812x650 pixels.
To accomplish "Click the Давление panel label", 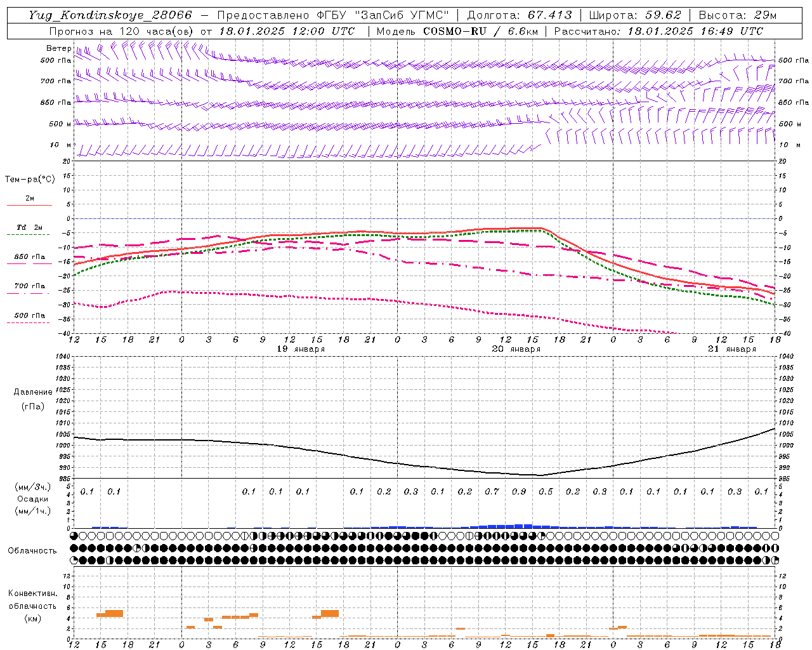I will click(x=33, y=392).
